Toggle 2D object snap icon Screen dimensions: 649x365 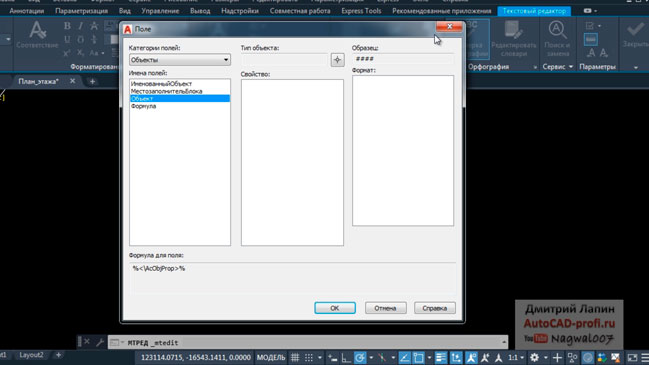pos(418,358)
